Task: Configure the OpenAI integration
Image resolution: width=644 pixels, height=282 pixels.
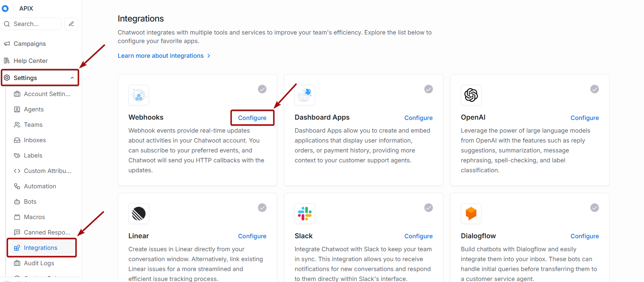Action: pyautogui.click(x=585, y=118)
